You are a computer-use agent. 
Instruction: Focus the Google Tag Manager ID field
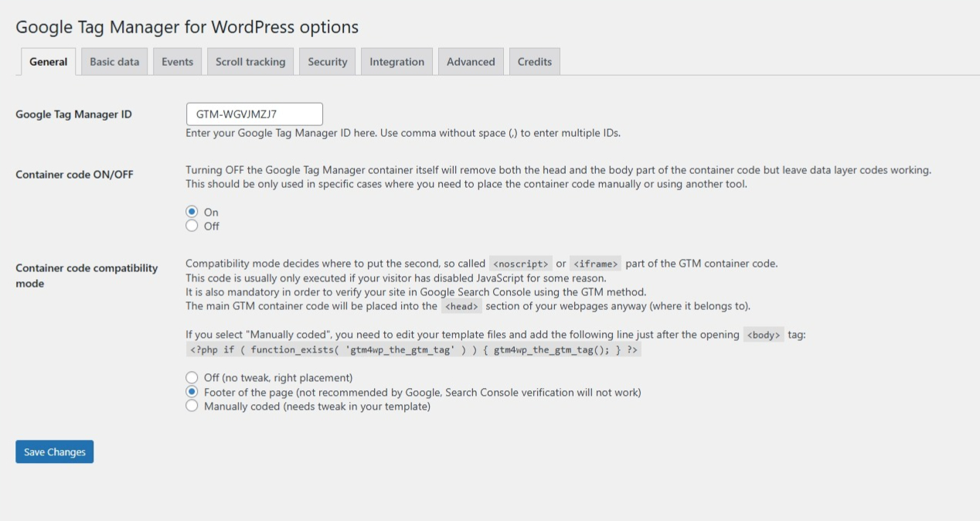254,114
